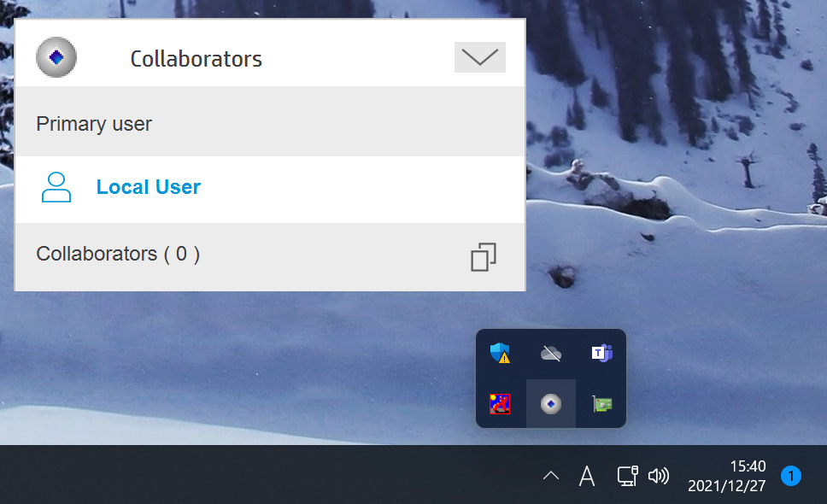827x504 pixels.
Task: Open the notification badge showing 1
Action: pyautogui.click(x=790, y=476)
